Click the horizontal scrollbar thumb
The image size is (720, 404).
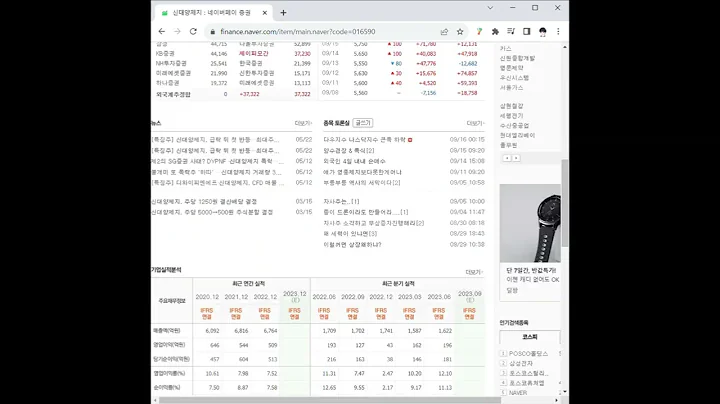coord(330,400)
